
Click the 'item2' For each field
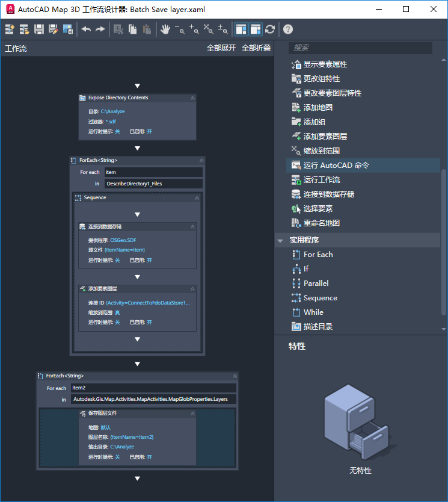point(153,388)
